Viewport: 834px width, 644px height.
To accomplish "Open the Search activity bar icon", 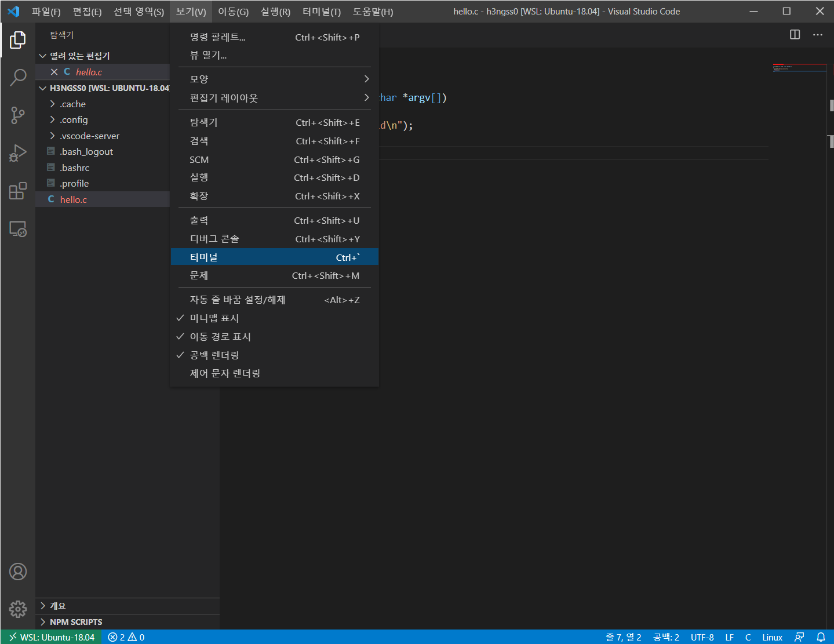I will [x=18, y=77].
